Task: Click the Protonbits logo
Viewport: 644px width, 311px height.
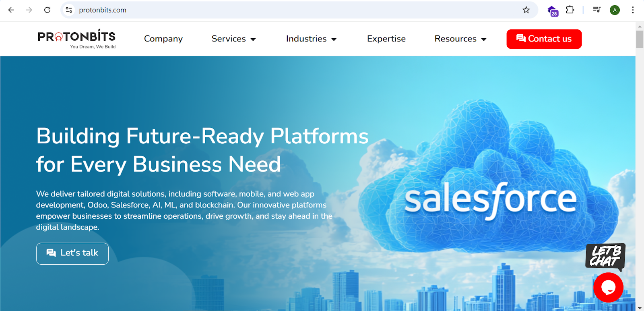Action: click(x=76, y=39)
